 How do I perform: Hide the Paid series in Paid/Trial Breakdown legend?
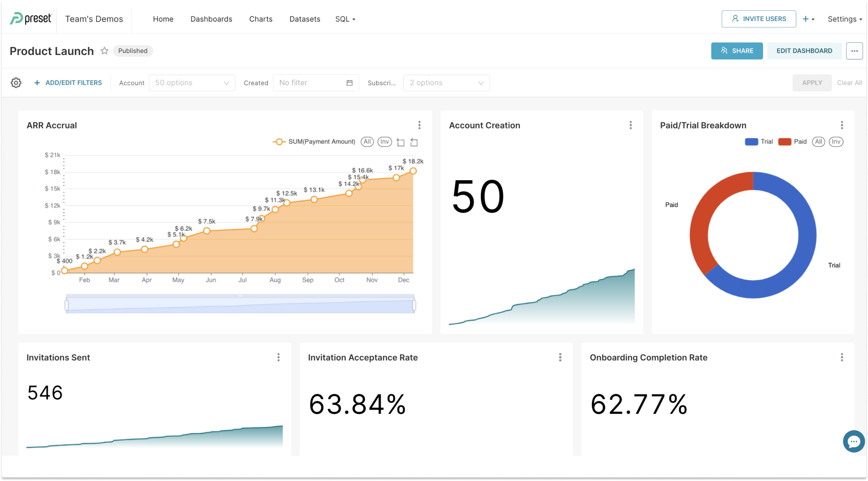point(793,141)
